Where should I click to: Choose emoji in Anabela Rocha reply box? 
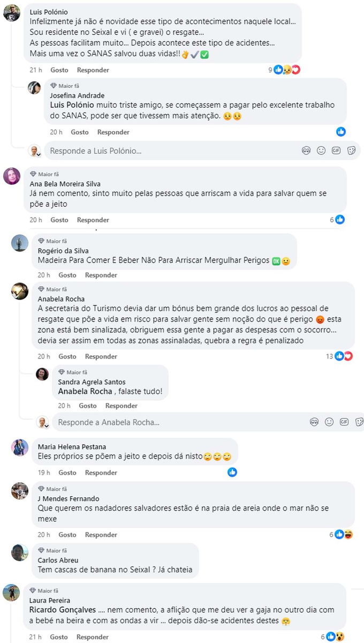tap(329, 422)
